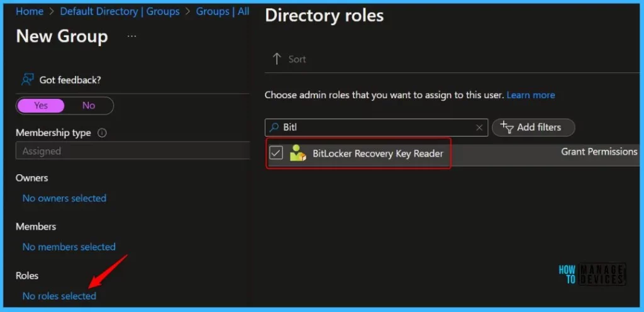Clear the role search text
Image resolution: width=644 pixels, height=312 pixels.
click(x=479, y=128)
